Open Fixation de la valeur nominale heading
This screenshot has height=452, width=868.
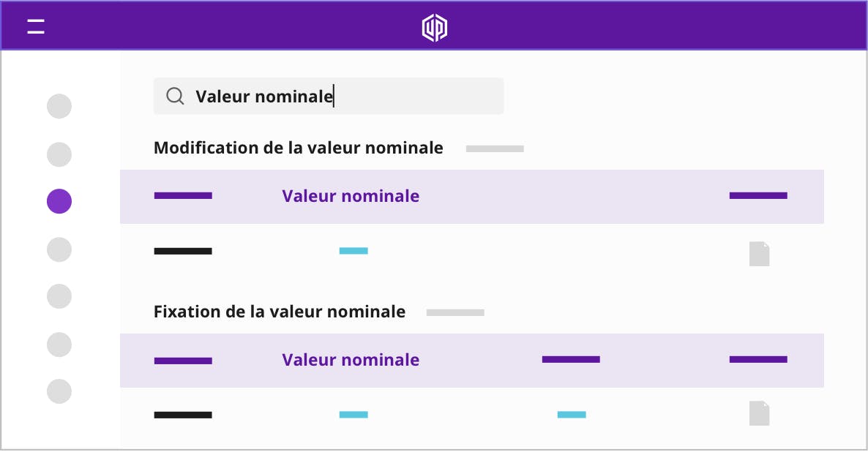pos(280,312)
